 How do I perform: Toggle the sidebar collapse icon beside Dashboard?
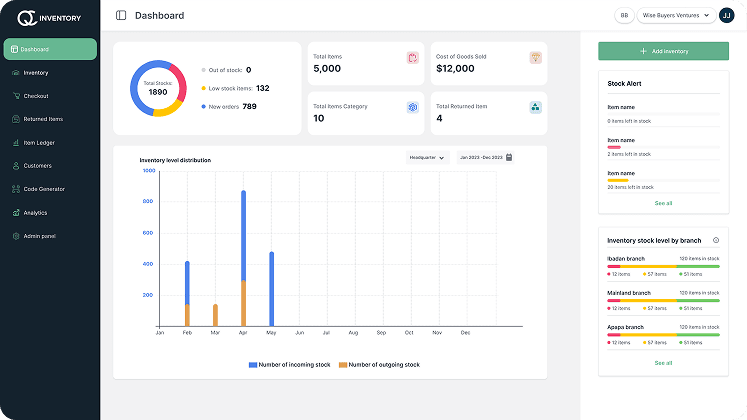pyautogui.click(x=121, y=15)
